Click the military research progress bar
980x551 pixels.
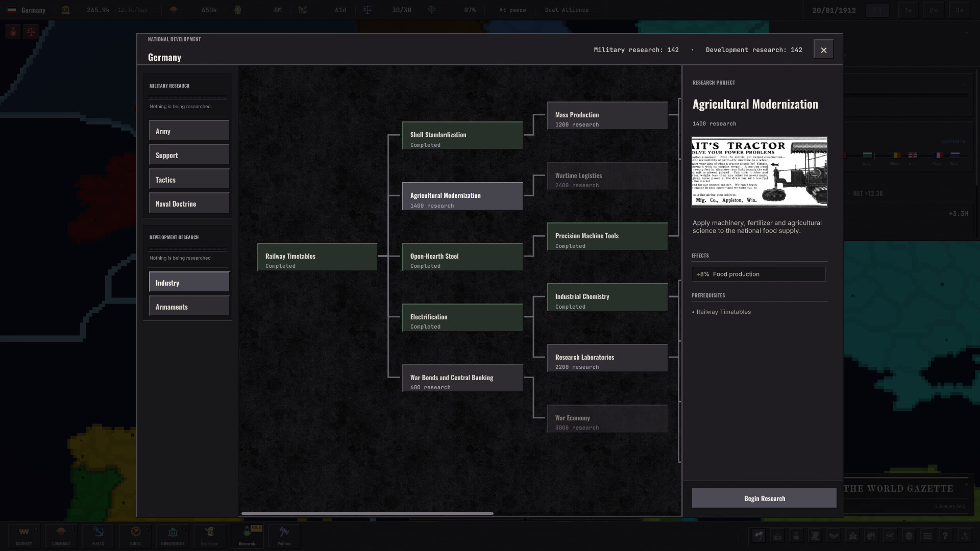[188, 97]
